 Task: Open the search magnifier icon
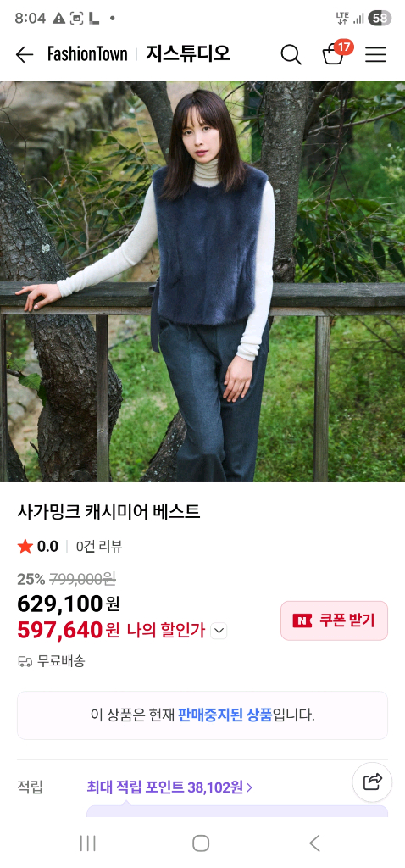click(x=291, y=54)
